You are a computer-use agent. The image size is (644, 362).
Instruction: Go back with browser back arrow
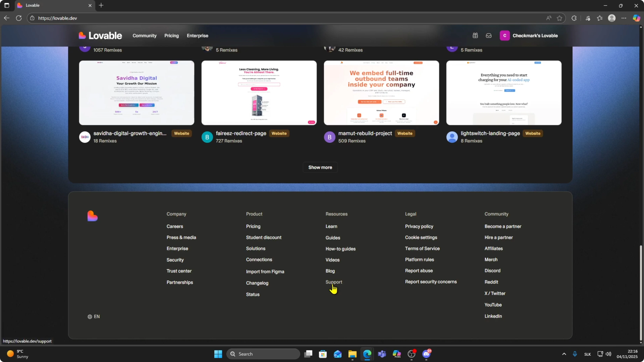(x=7, y=18)
